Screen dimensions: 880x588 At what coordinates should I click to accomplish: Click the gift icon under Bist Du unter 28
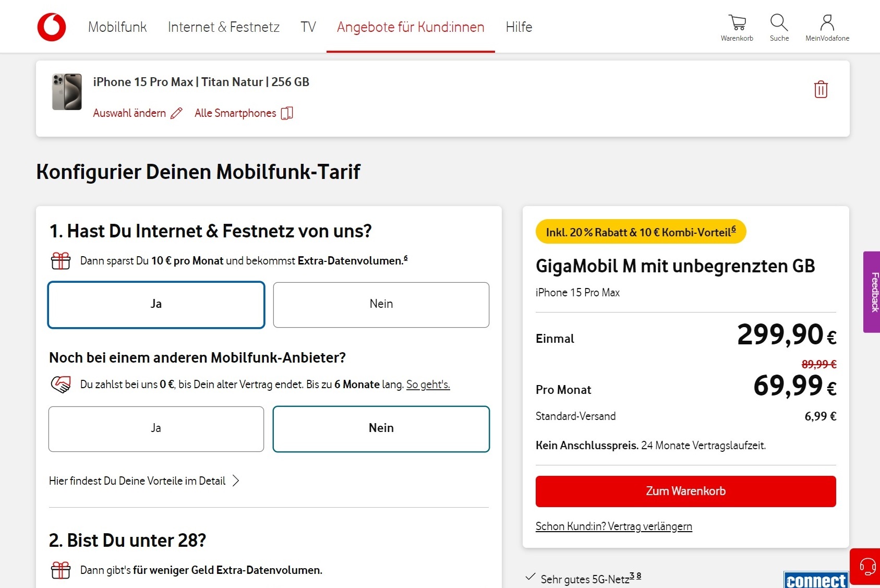(x=61, y=570)
